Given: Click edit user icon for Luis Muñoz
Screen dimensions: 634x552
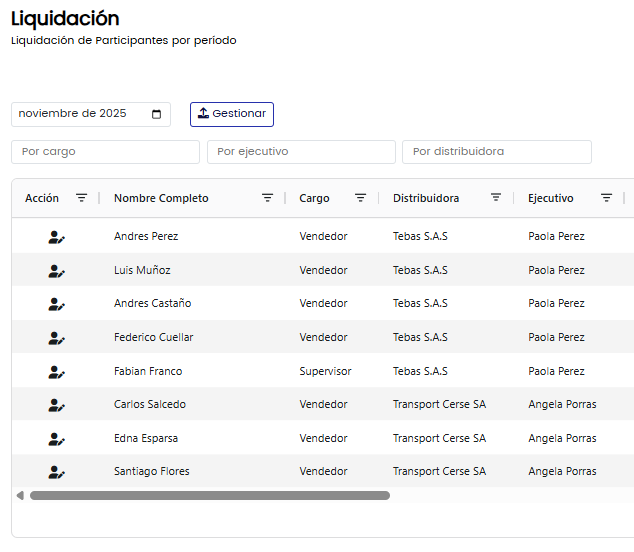Looking at the screenshot, I should (56, 271).
